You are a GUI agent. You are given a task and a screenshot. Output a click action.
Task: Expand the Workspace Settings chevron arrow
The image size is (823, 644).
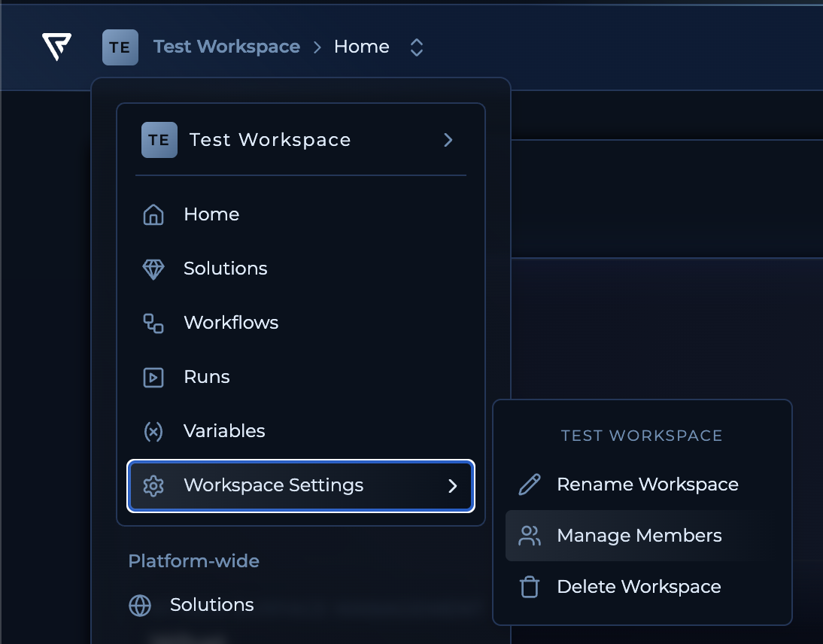(453, 486)
